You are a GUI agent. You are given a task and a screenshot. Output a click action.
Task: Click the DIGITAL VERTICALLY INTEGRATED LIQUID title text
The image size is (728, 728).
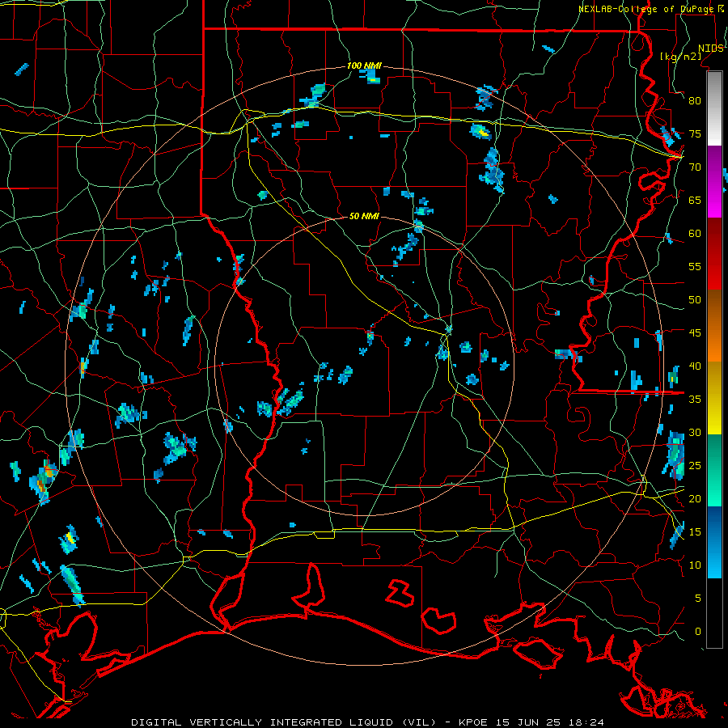coord(264,722)
